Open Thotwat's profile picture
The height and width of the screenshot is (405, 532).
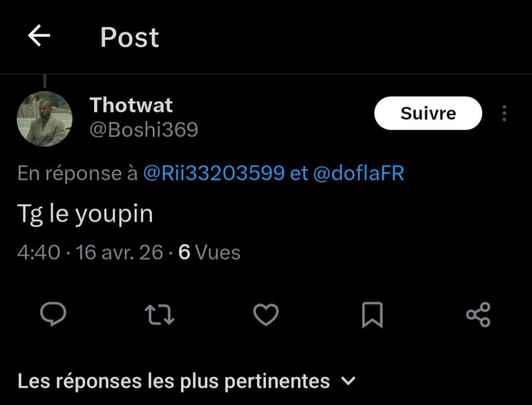[45, 119]
